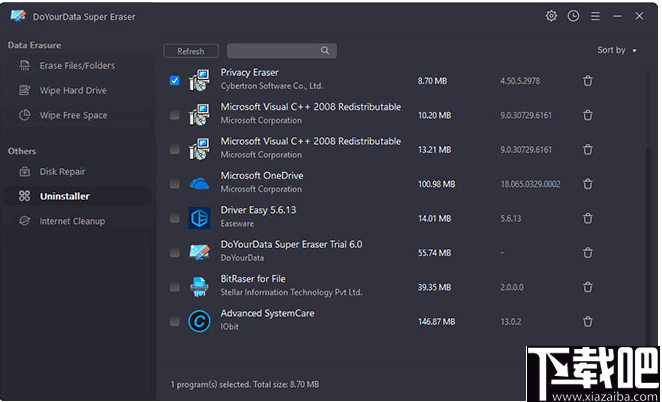
Task: Click the IObit publisher text
Action: (229, 326)
